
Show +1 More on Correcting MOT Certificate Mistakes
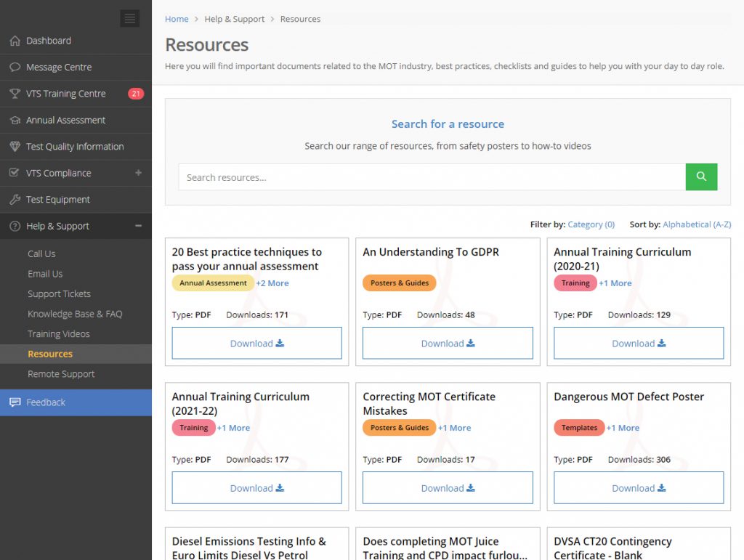tap(455, 428)
